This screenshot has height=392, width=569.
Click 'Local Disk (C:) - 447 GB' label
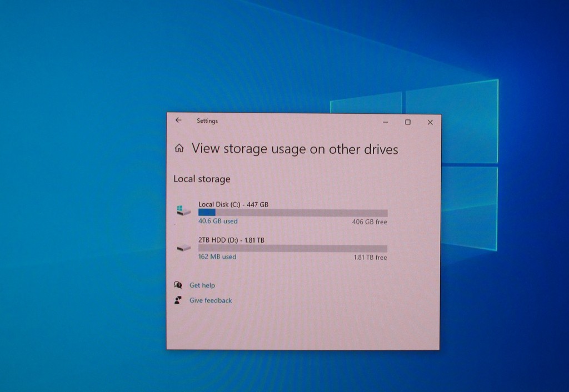tap(233, 204)
